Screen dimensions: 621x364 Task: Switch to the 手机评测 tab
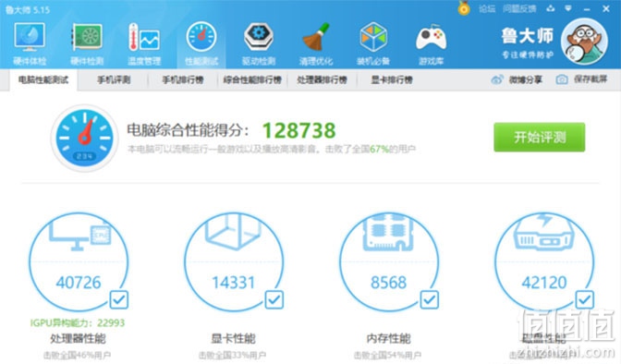[114, 80]
